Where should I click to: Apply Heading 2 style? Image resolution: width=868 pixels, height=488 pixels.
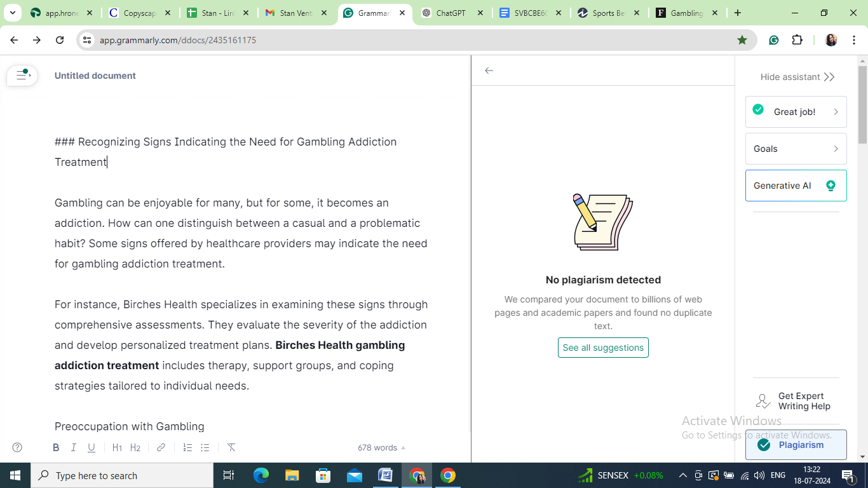pyautogui.click(x=135, y=447)
